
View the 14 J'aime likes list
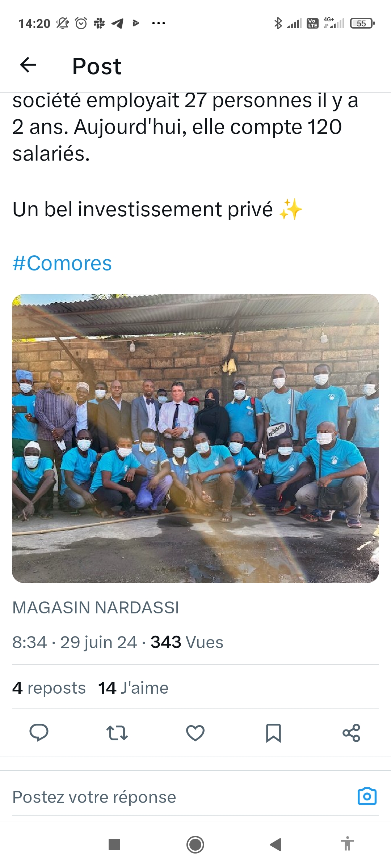pos(133,688)
